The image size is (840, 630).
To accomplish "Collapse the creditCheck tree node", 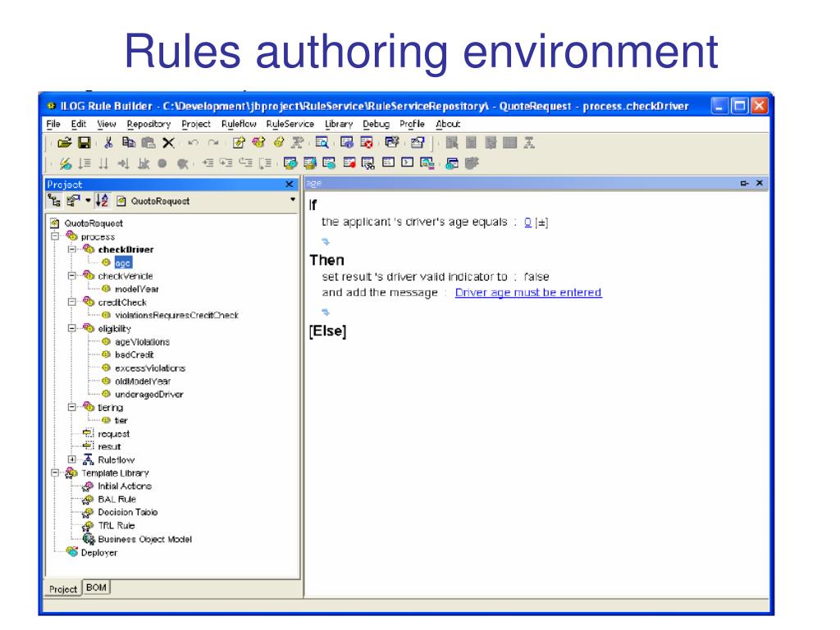I will point(72,302).
